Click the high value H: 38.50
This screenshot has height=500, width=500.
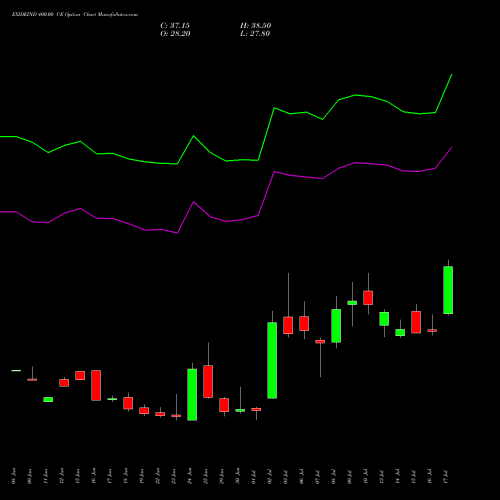pos(256,26)
